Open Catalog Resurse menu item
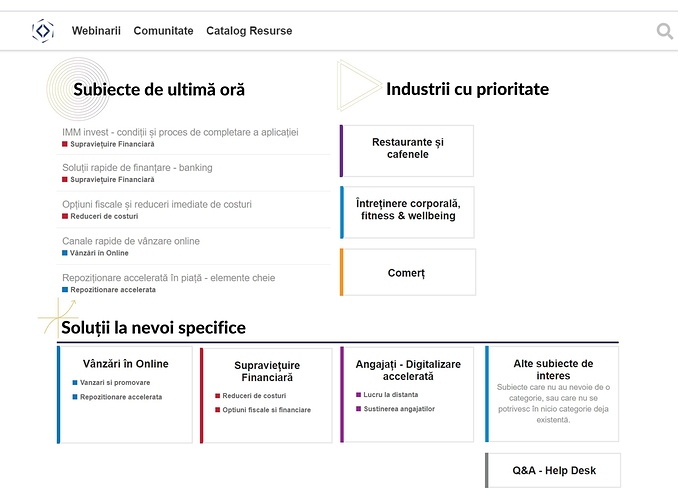The height and width of the screenshot is (500, 678). tap(249, 31)
